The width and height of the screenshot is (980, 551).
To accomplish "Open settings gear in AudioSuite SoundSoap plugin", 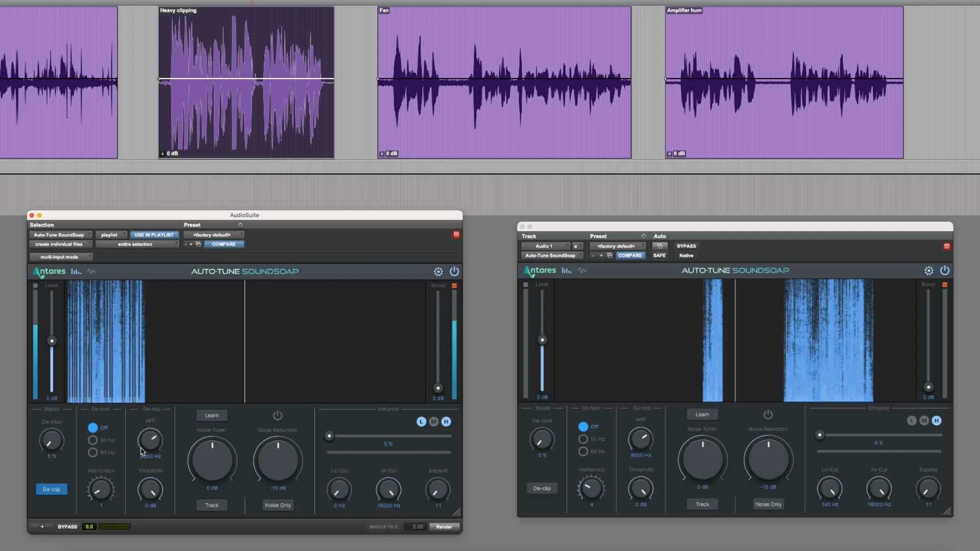I will 438,271.
